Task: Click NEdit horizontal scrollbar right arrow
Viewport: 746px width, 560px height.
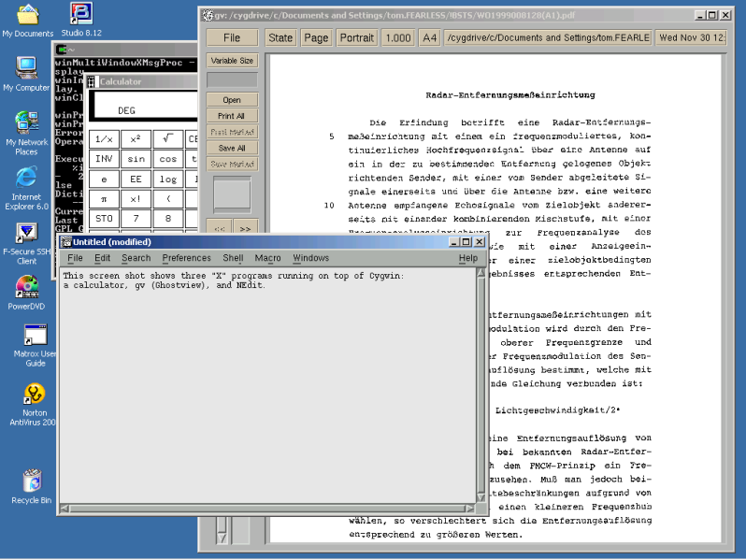Action: (x=470, y=509)
